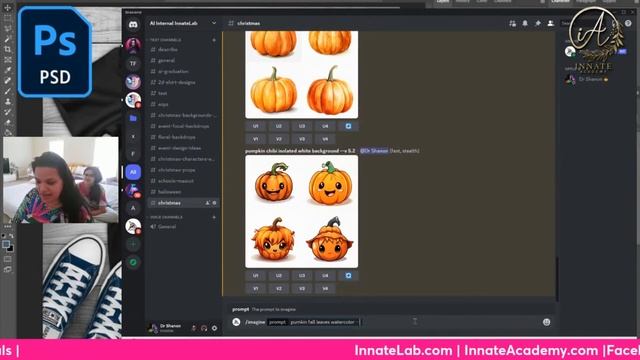
Task: Expand AI Internal InnateLab server menu
Action: point(214,23)
